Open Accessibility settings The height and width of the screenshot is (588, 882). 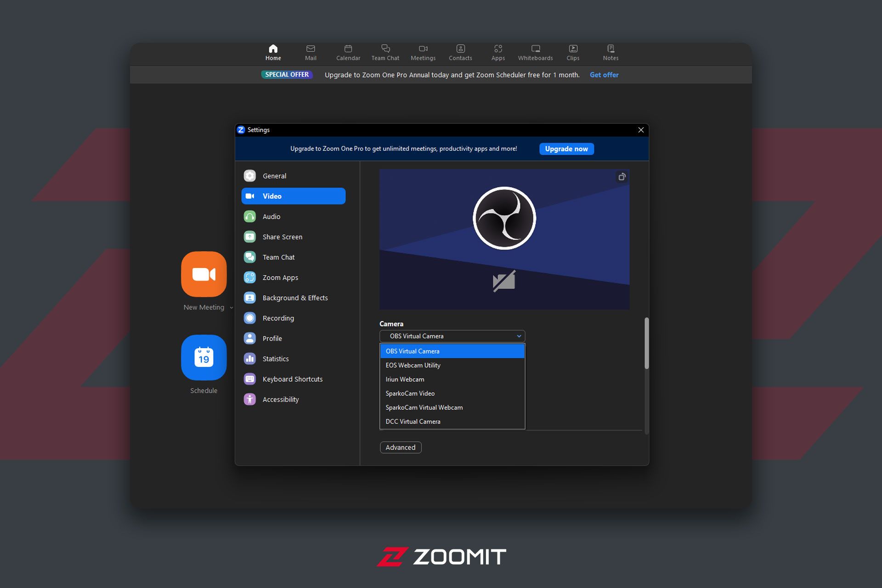[294, 399]
